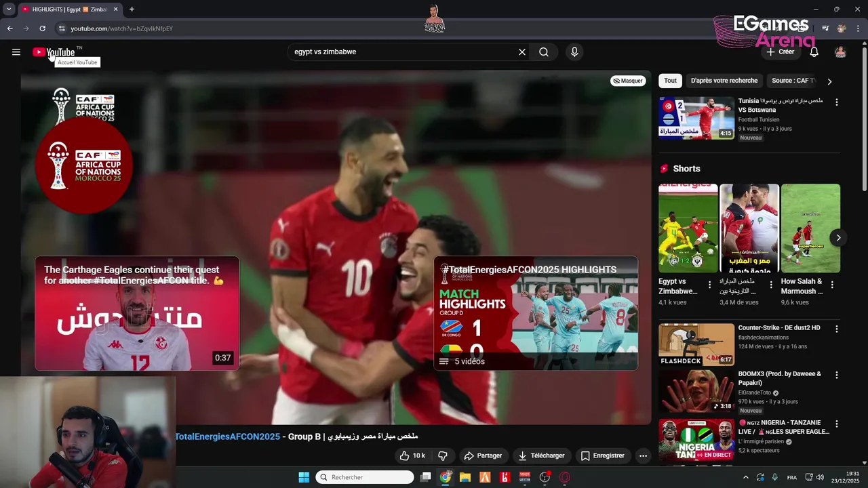Show next Shorts with the arrow
Image resolution: width=868 pixels, height=488 pixels.
click(838, 238)
